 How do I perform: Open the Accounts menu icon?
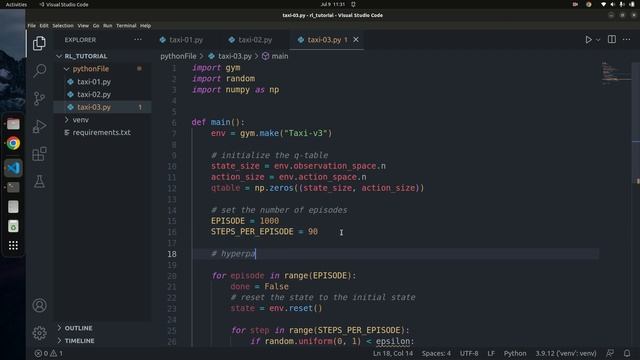click(x=40, y=305)
